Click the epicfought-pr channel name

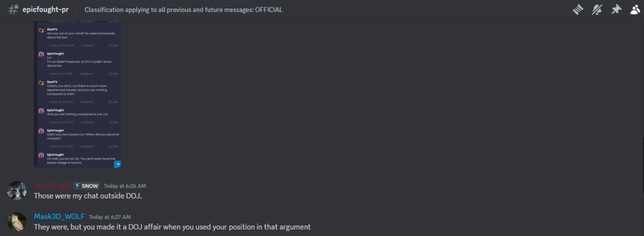46,10
